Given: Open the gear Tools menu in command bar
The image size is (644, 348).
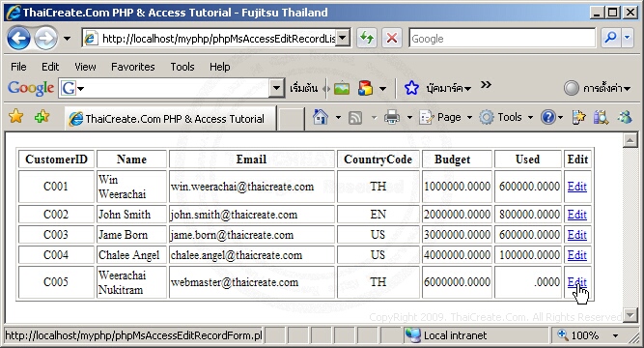Looking at the screenshot, I should tap(506, 118).
